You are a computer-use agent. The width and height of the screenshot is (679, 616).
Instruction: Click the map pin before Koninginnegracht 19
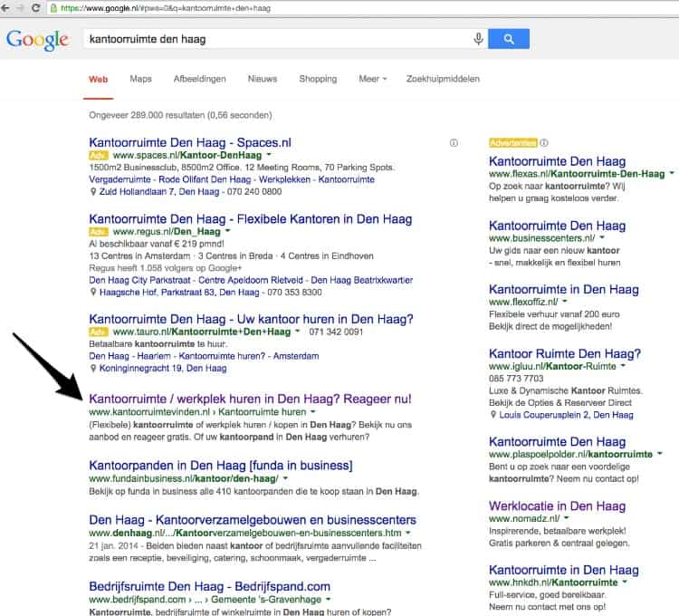pos(92,368)
